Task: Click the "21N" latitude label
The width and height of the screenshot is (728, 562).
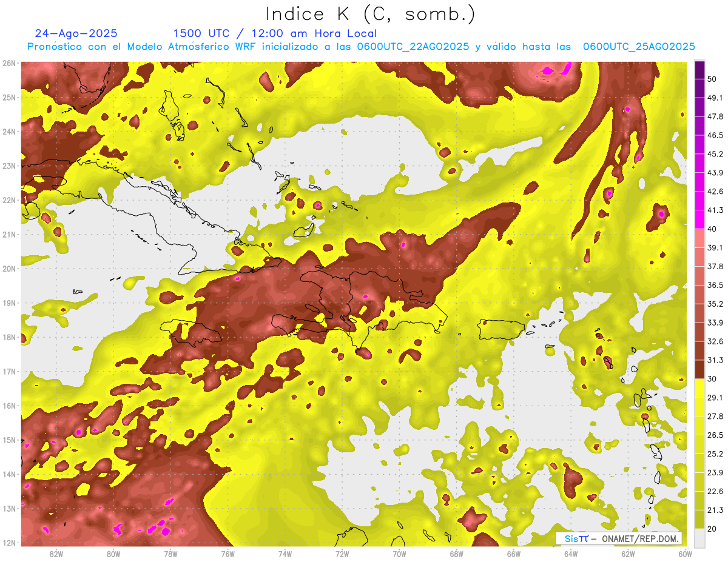Action: tap(8, 235)
